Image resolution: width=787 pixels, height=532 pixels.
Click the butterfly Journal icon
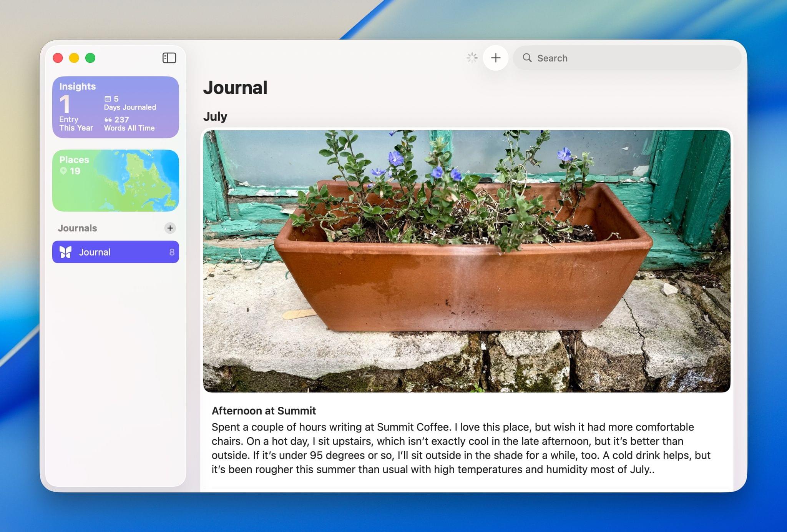(x=66, y=252)
